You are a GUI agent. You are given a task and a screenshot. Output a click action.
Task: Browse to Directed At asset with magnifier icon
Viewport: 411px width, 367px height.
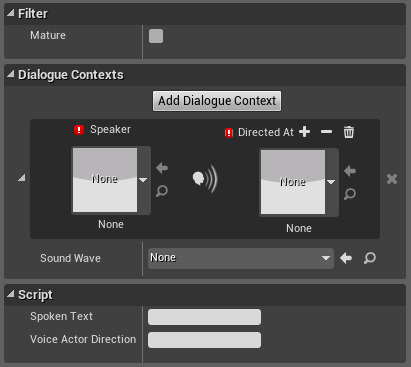350,194
